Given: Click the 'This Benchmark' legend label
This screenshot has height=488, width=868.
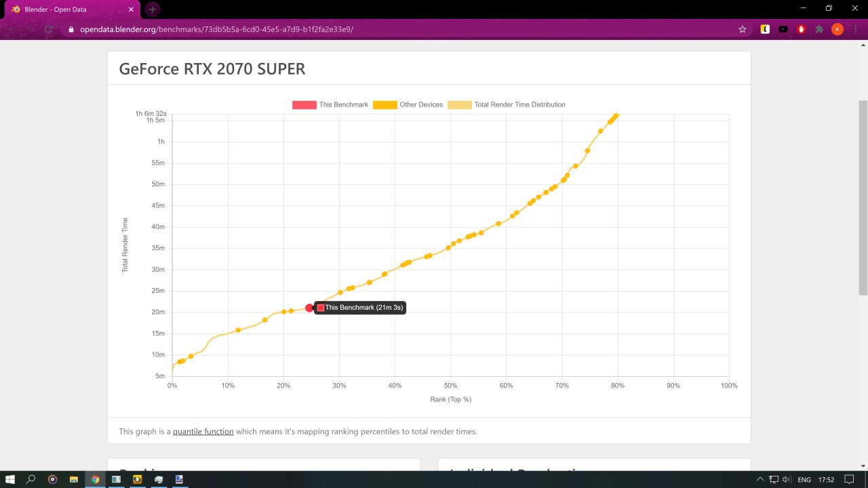Looking at the screenshot, I should 344,104.
